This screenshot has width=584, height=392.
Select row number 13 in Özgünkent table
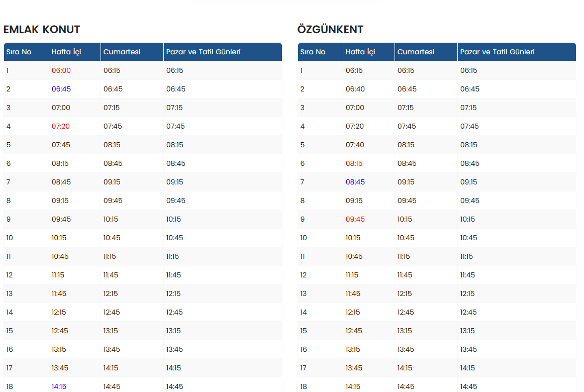click(x=303, y=293)
